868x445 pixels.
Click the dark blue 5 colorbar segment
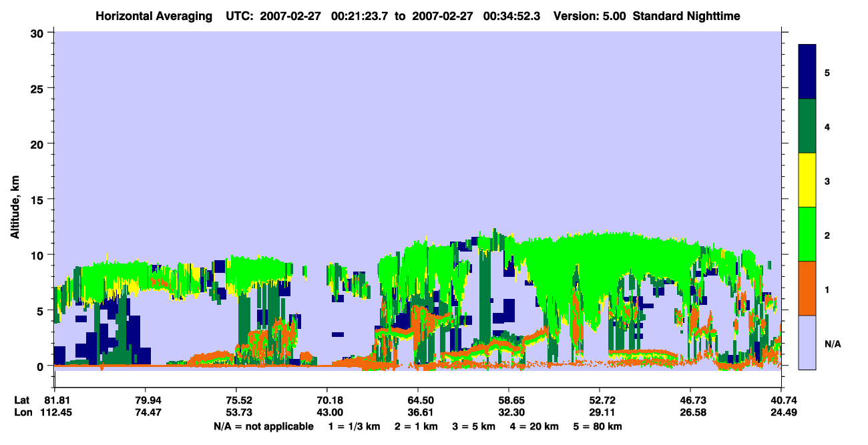807,72
